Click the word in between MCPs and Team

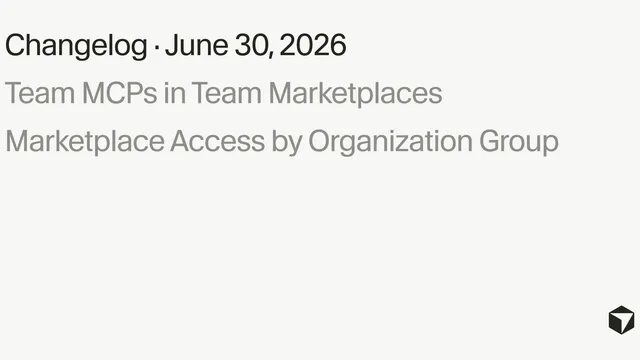click(173, 93)
